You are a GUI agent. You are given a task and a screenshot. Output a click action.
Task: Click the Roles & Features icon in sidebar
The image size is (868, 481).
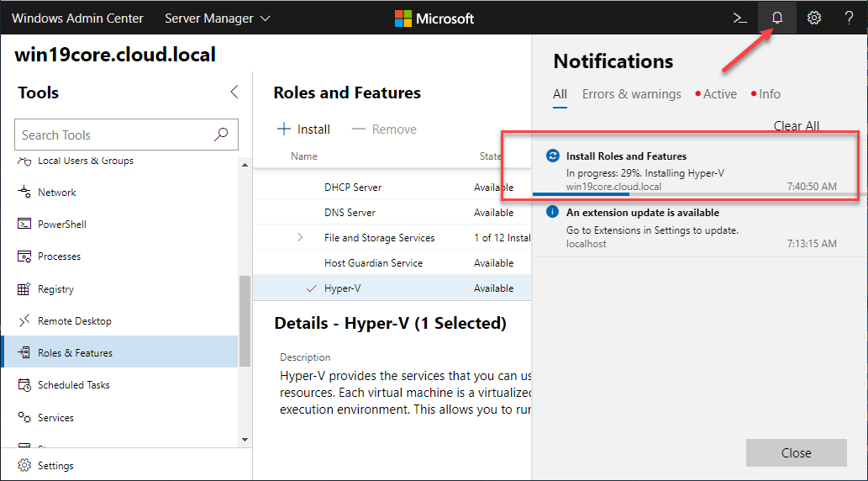tap(24, 353)
